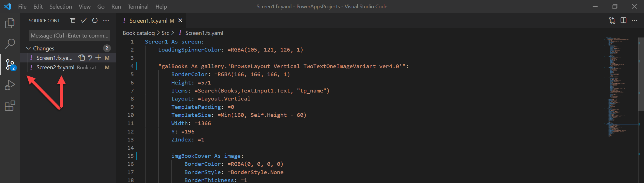
Task: Stage changes for Screen1.fx.yaml with plus icon
Action: pyautogui.click(x=98, y=58)
